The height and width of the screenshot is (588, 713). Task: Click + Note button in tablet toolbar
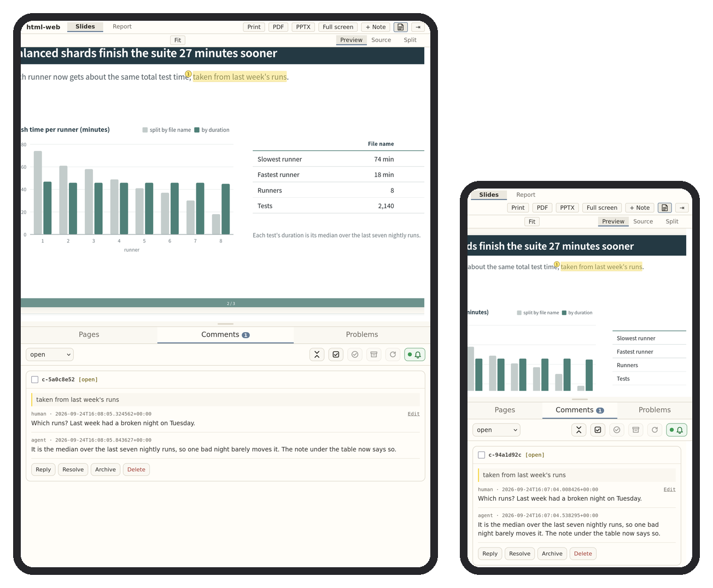click(376, 27)
